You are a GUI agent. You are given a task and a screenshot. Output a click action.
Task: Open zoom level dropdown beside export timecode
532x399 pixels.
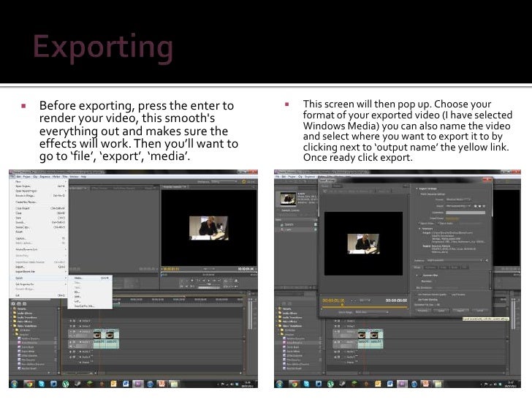pos(365,300)
